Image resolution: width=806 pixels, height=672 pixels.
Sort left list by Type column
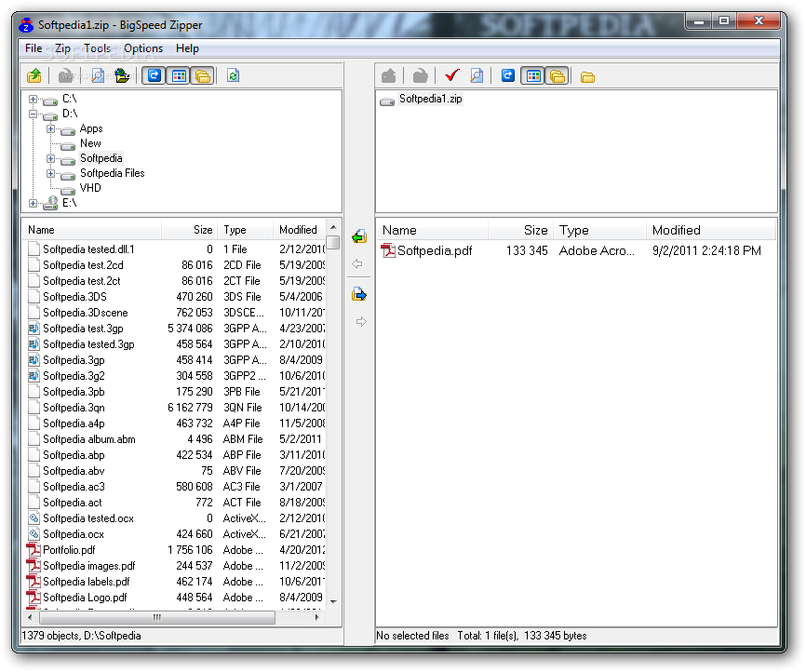(246, 230)
